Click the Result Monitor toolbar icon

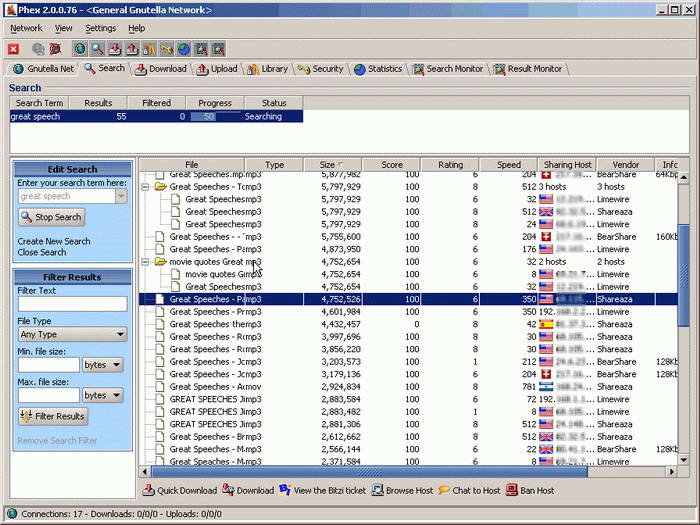tap(218, 49)
